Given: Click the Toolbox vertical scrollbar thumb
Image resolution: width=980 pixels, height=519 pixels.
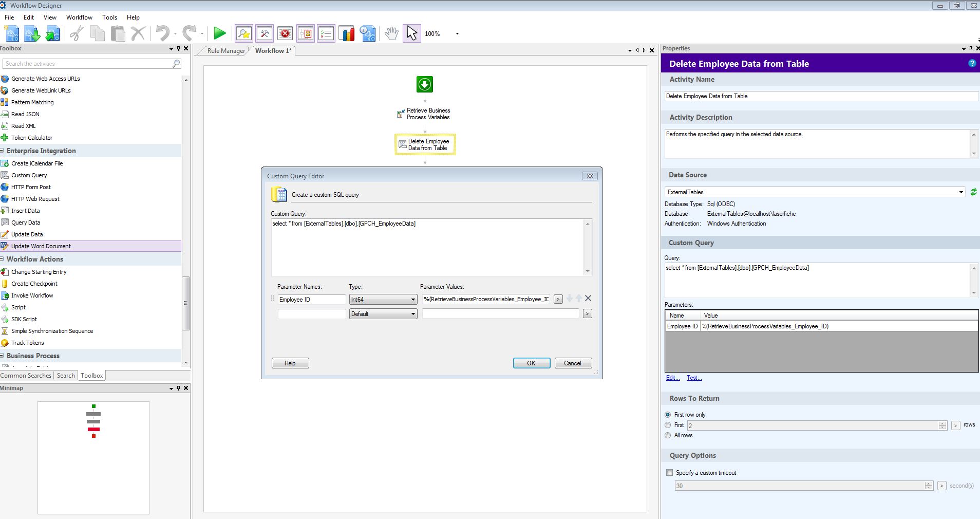Looking at the screenshot, I should [186, 303].
